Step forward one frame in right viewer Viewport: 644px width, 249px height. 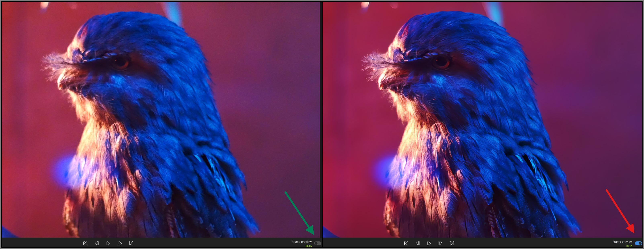click(440, 243)
